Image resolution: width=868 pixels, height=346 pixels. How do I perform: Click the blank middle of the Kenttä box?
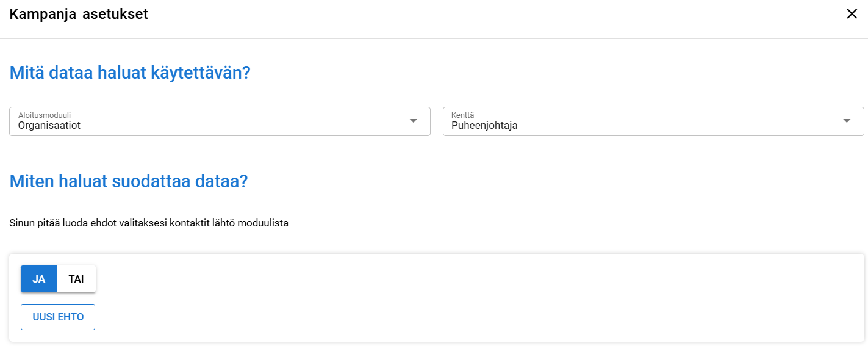tap(671, 121)
